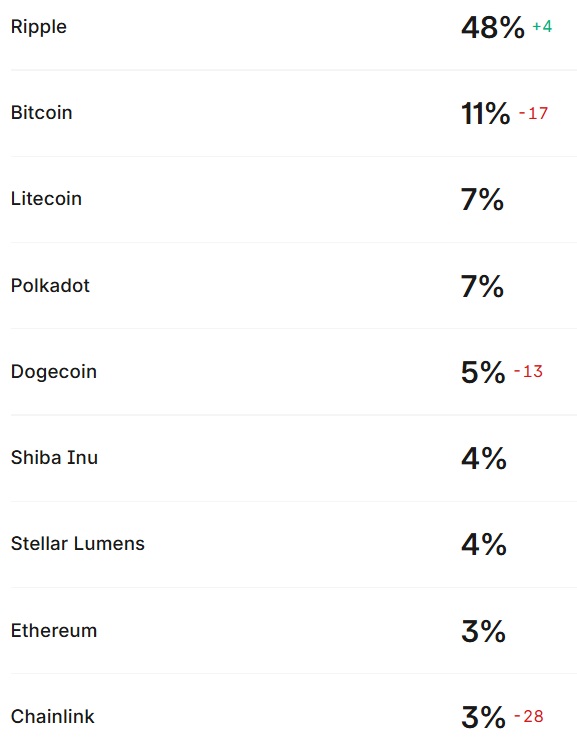Click Polkadot's 7% percentage
Image resolution: width=577 pixels, height=745 pixels.
tap(482, 287)
